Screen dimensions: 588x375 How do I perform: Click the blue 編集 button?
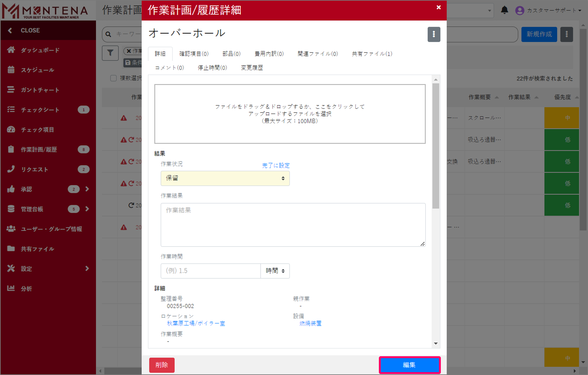pyautogui.click(x=409, y=365)
